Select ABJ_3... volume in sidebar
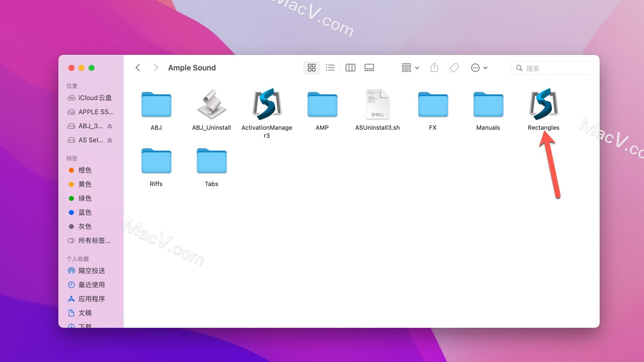This screenshot has width=644, height=362. [x=86, y=126]
